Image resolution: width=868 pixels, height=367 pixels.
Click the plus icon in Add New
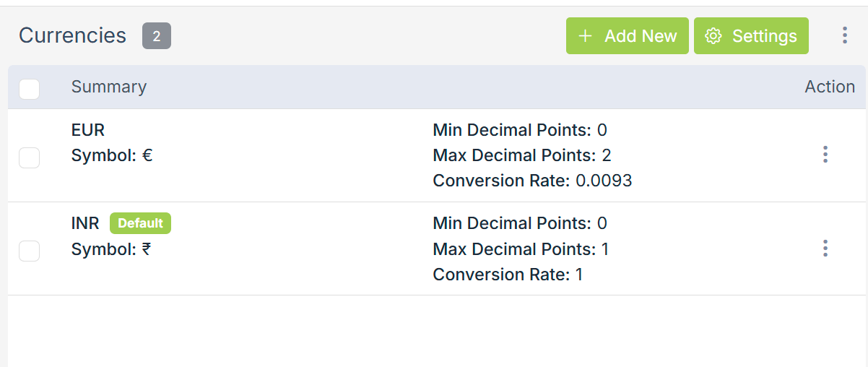coord(586,36)
